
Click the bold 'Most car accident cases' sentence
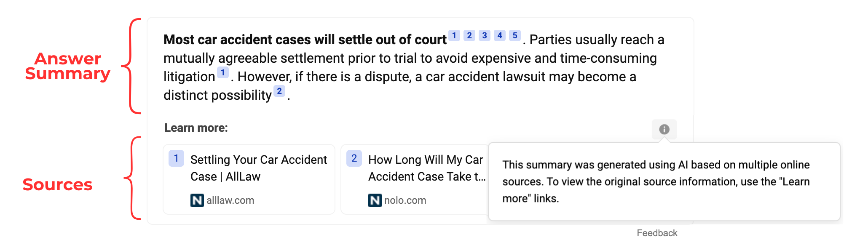pyautogui.click(x=305, y=40)
